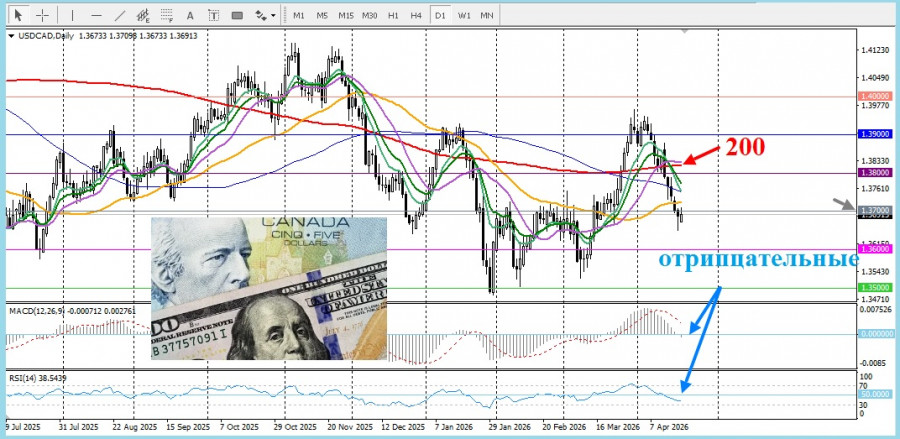The image size is (900, 439).
Task: Click the 12 Dec 2025 date label
Action: [404, 428]
